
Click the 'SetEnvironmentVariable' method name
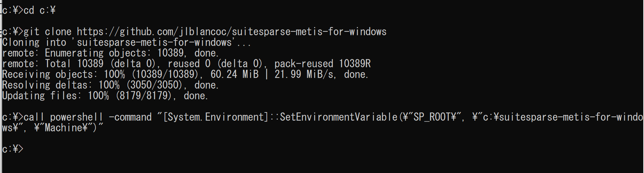(x=338, y=117)
